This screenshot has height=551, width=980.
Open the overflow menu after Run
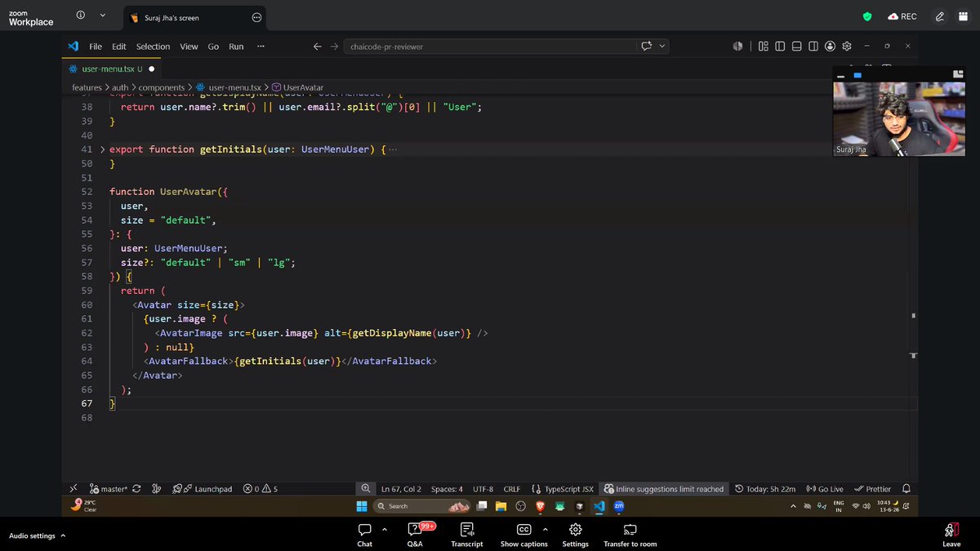click(261, 47)
